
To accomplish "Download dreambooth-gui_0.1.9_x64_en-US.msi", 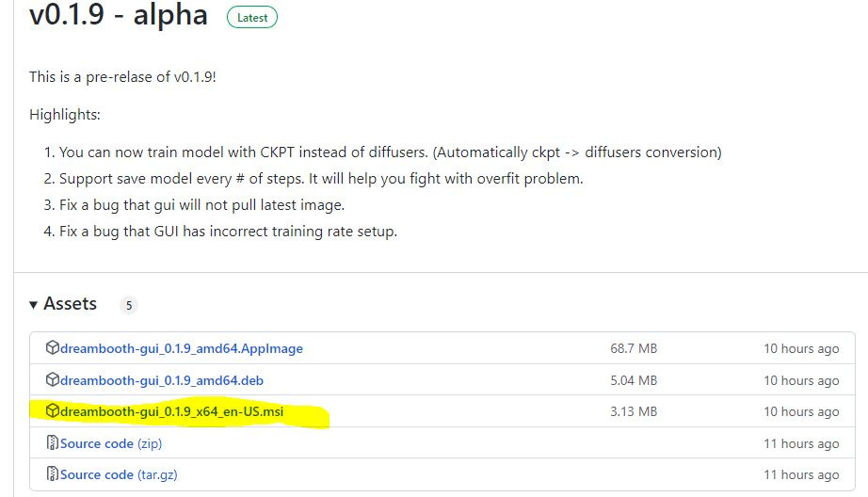I will coord(171,411).
